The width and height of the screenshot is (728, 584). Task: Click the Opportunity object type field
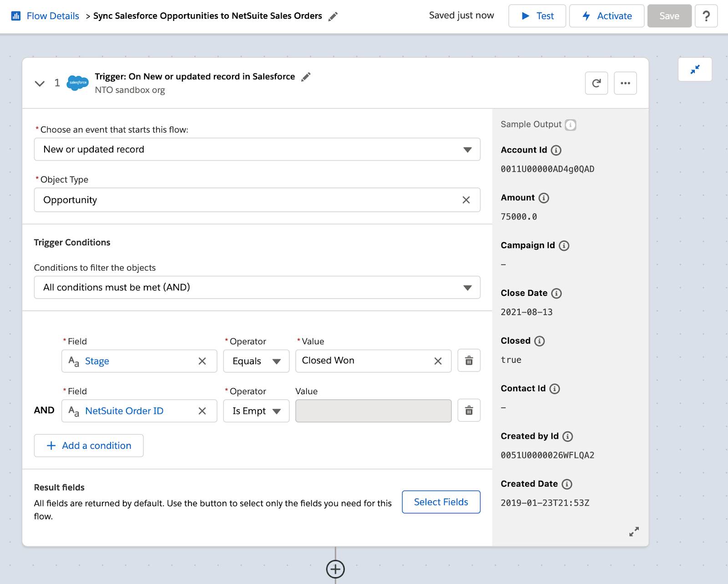click(257, 200)
